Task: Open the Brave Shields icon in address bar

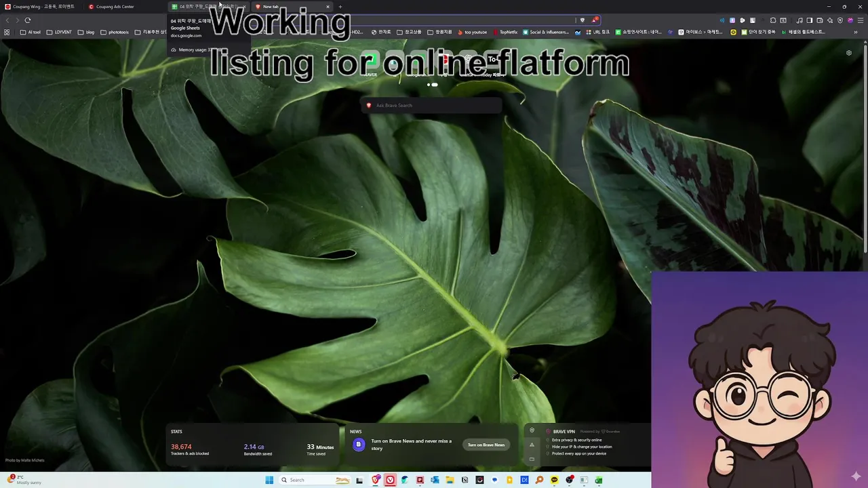Action: pyautogui.click(x=582, y=20)
